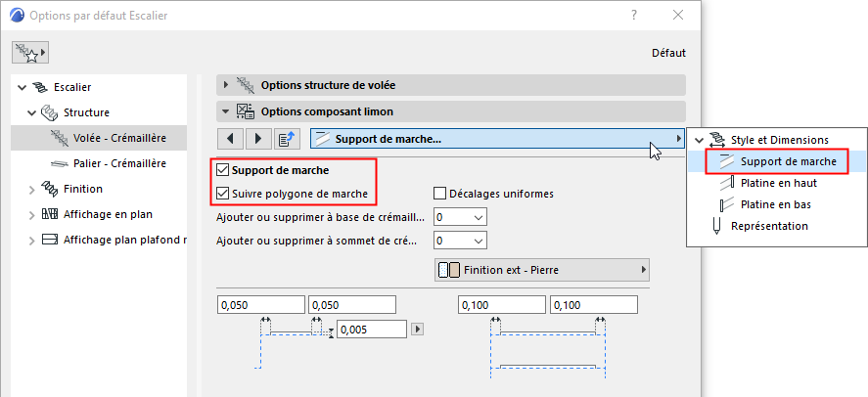
Task: Choose Support de marche in popup menu
Action: pos(787,161)
